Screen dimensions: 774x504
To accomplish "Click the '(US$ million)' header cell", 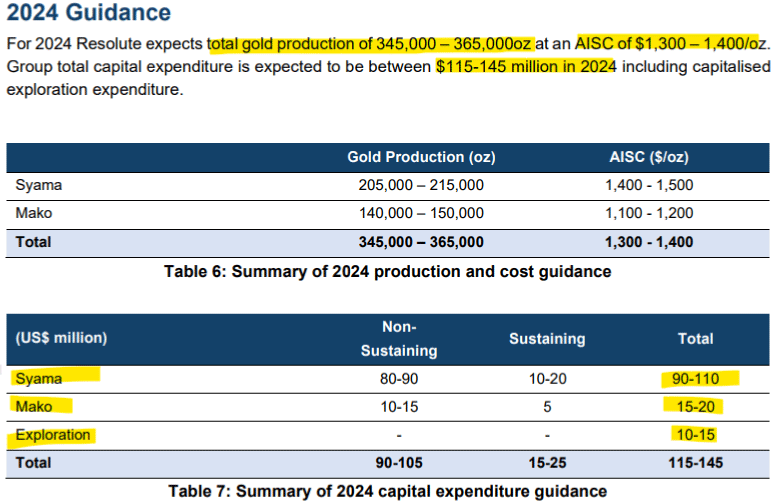I will tap(60, 338).
